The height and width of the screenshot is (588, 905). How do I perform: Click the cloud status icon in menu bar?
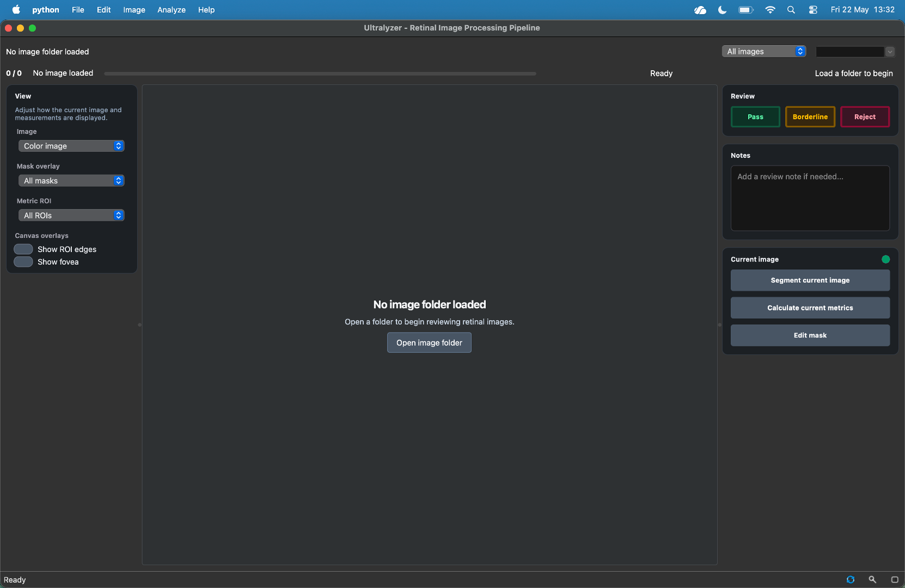click(700, 10)
